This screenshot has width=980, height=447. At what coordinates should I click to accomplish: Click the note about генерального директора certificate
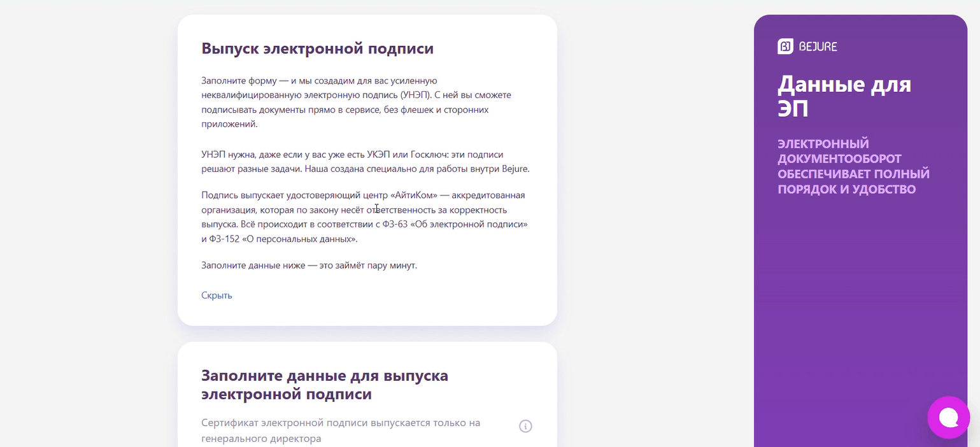click(x=341, y=430)
